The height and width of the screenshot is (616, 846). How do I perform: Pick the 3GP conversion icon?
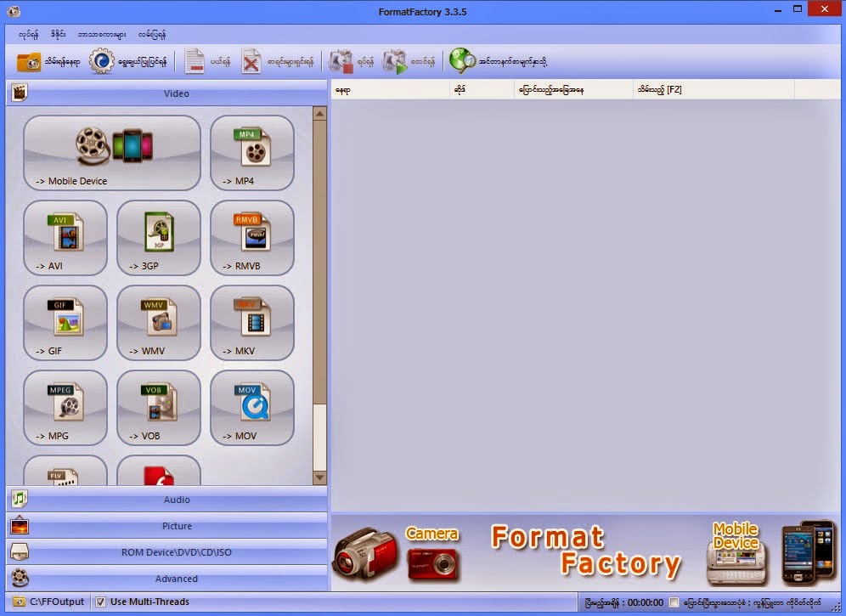[159, 238]
